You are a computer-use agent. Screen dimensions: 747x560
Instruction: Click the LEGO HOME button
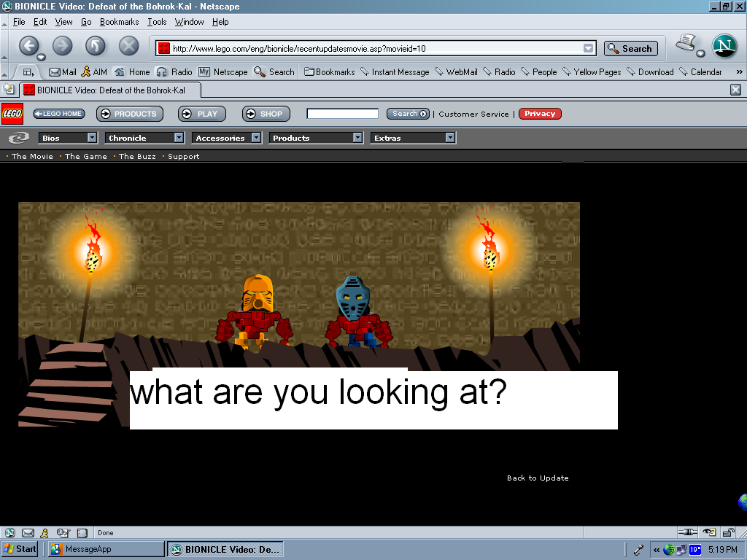tap(59, 114)
